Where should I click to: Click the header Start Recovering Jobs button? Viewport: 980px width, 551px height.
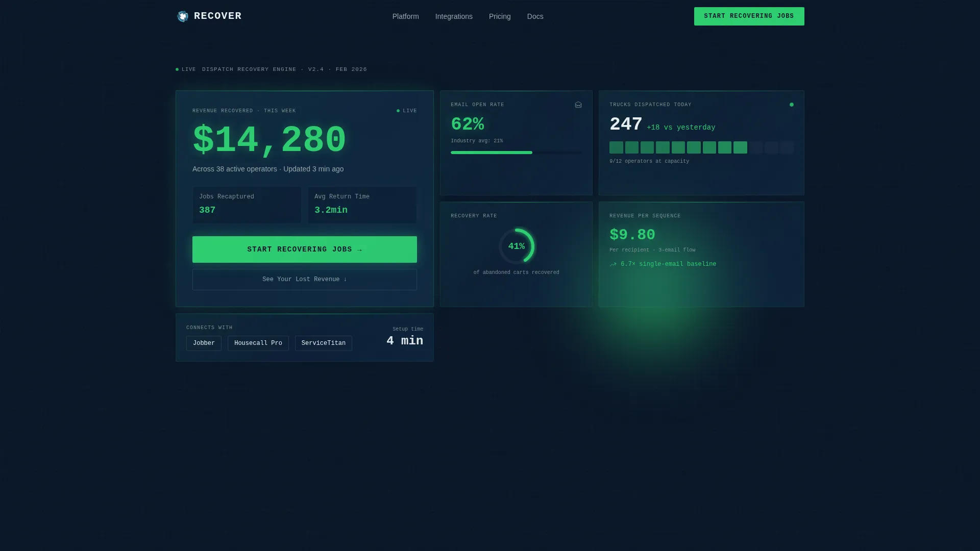click(x=749, y=16)
